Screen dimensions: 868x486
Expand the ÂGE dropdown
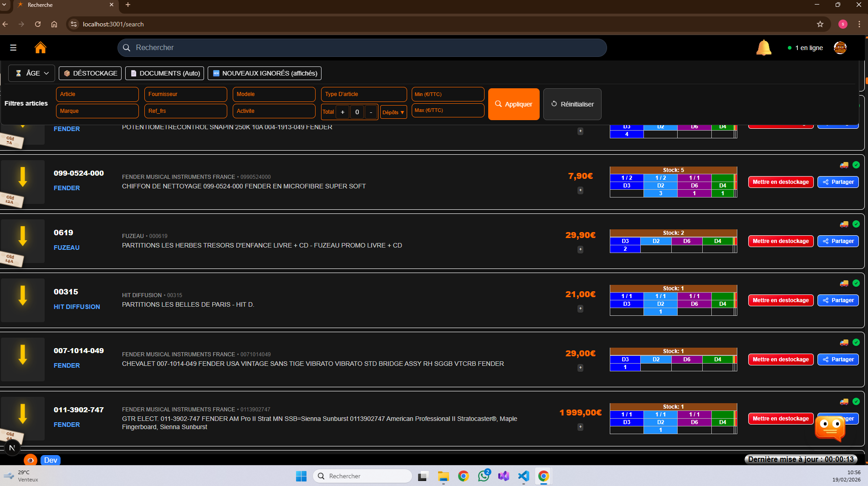32,73
